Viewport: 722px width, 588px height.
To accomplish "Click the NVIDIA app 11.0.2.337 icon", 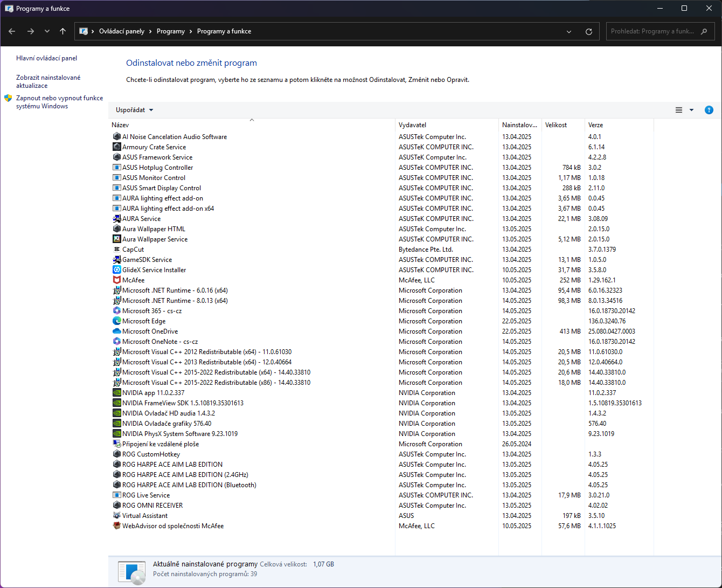I will tap(117, 393).
